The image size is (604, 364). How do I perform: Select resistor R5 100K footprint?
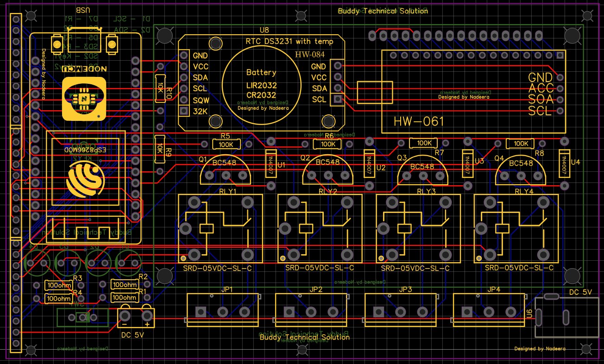point(226,144)
